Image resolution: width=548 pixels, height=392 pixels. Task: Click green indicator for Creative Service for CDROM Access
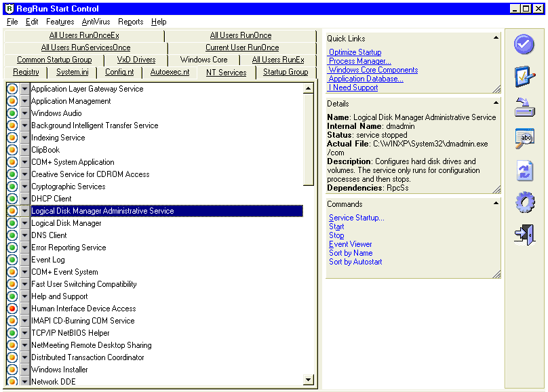pyautogui.click(x=12, y=174)
